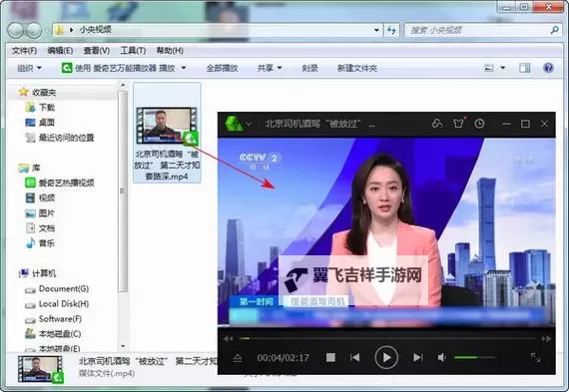Screen dimensions: 569x392
Task: Open the 文件(F) menu
Action: [24, 51]
